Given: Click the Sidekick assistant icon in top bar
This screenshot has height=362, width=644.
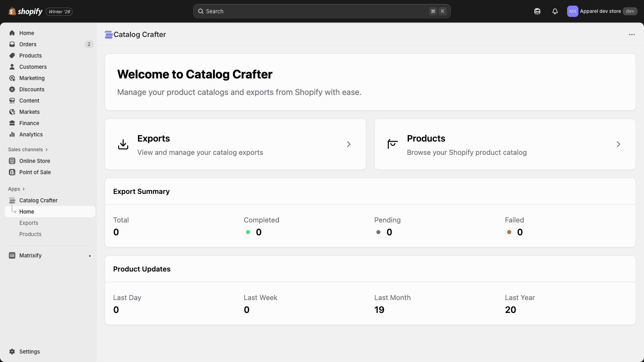Looking at the screenshot, I should click(x=537, y=11).
